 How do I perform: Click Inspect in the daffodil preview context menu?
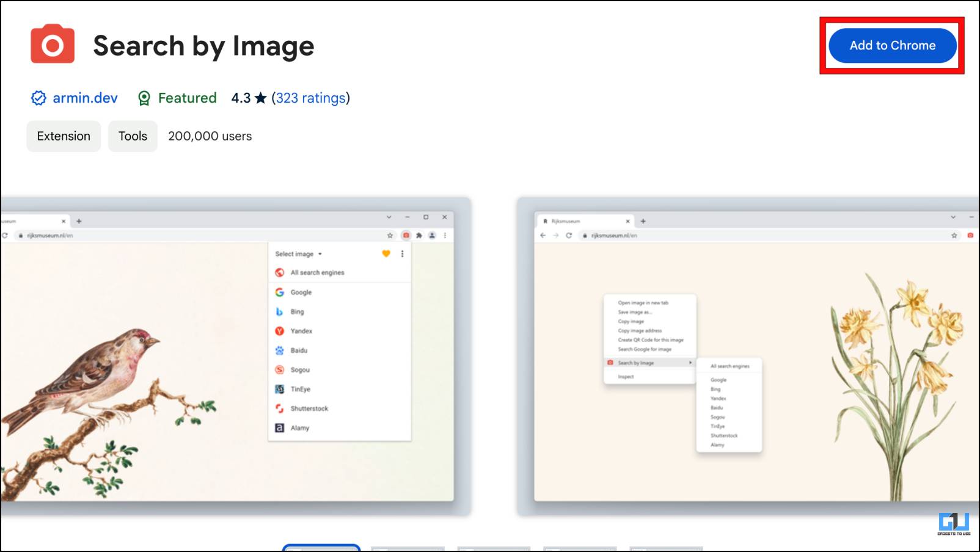click(x=626, y=377)
